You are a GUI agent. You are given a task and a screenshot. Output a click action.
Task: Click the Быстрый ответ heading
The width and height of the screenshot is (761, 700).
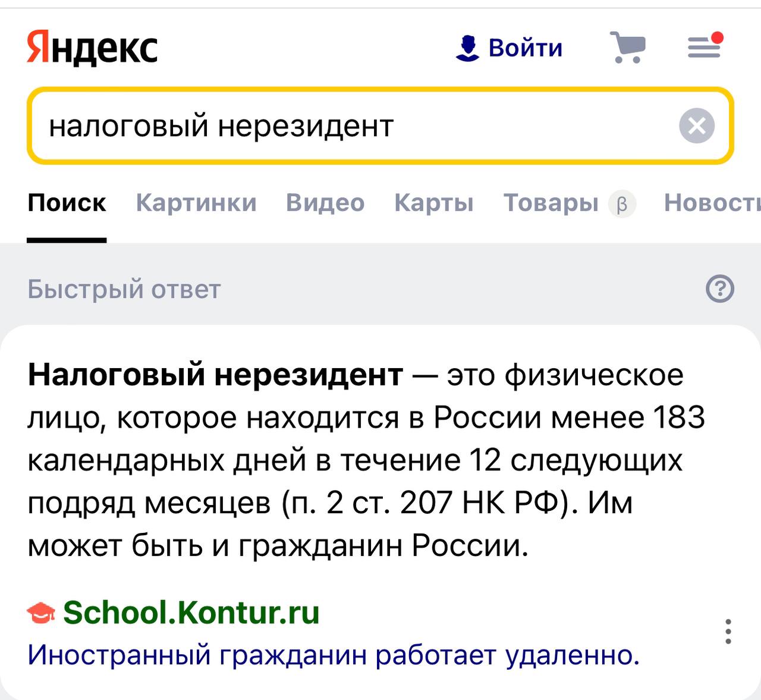click(x=124, y=290)
